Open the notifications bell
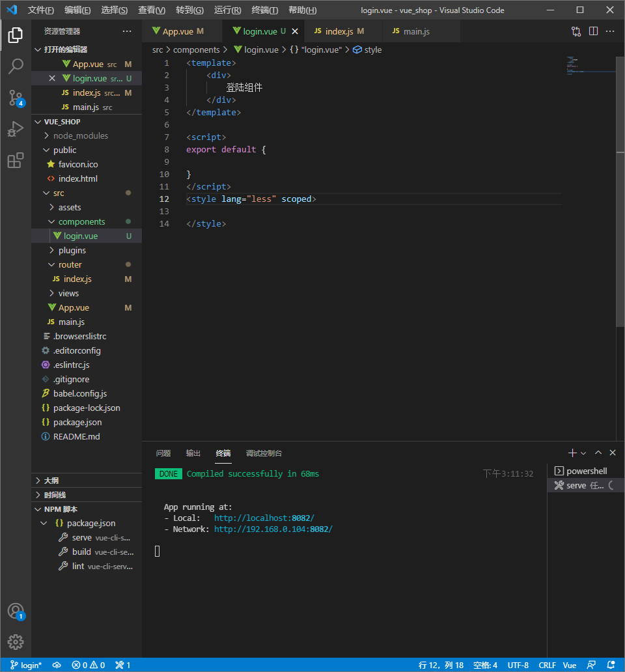625x672 pixels. click(x=611, y=665)
